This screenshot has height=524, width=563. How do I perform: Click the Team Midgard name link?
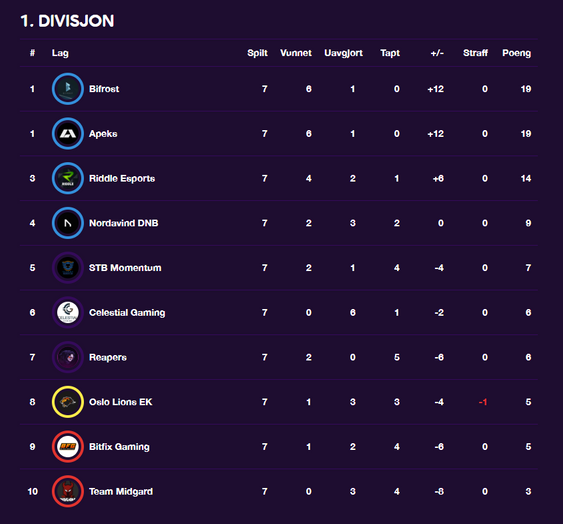click(121, 491)
